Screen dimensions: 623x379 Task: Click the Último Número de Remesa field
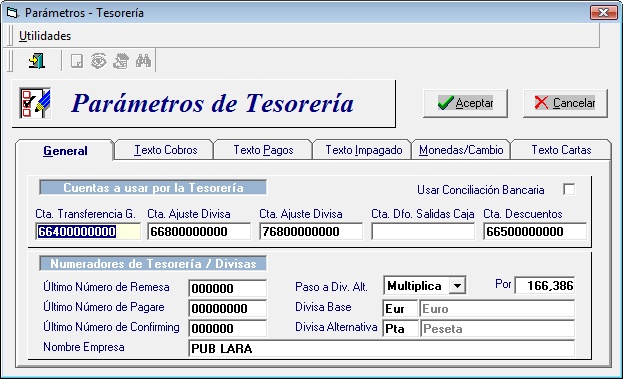[x=228, y=288]
